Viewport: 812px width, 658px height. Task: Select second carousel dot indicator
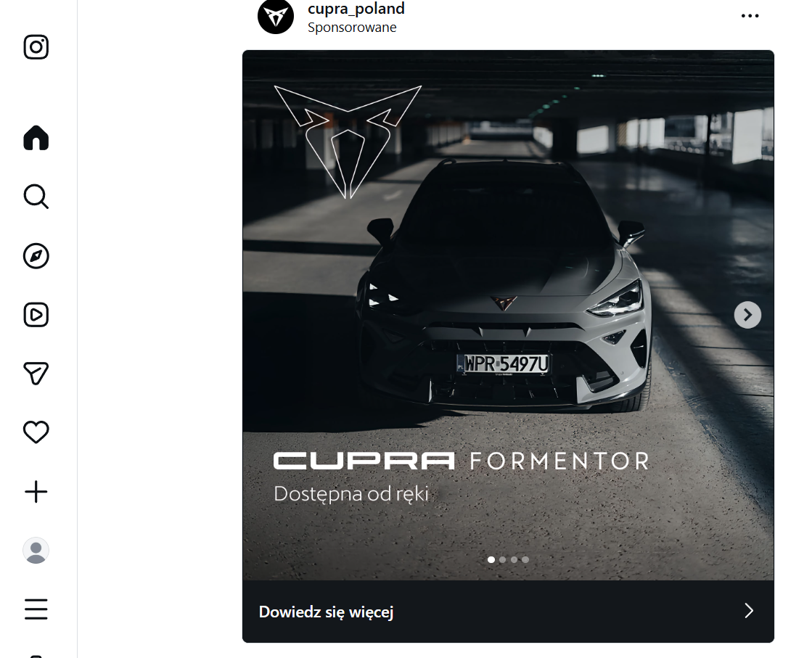point(502,559)
